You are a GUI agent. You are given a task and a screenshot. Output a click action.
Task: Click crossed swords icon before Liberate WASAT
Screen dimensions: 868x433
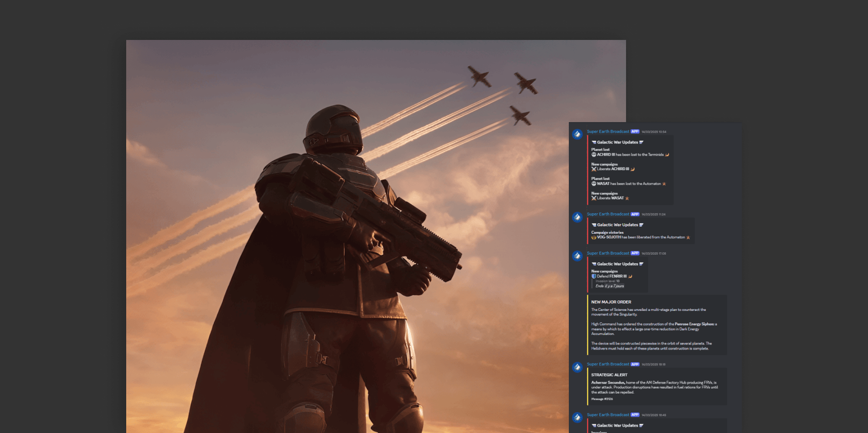coord(594,198)
